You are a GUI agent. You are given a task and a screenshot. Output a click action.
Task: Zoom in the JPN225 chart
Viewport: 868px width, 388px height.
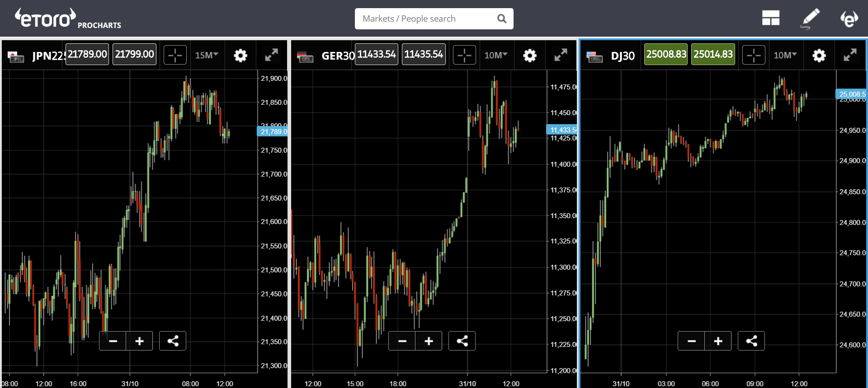point(139,341)
